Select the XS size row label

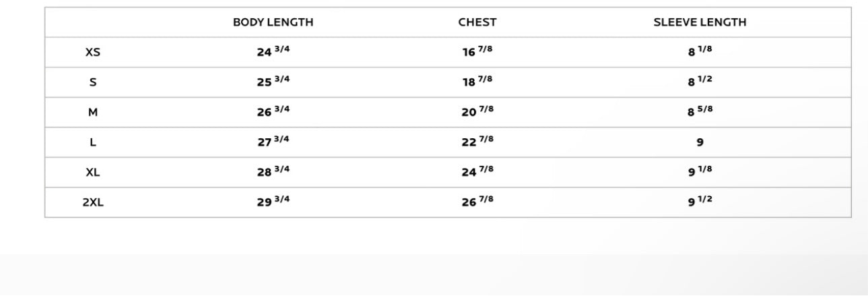(93, 53)
